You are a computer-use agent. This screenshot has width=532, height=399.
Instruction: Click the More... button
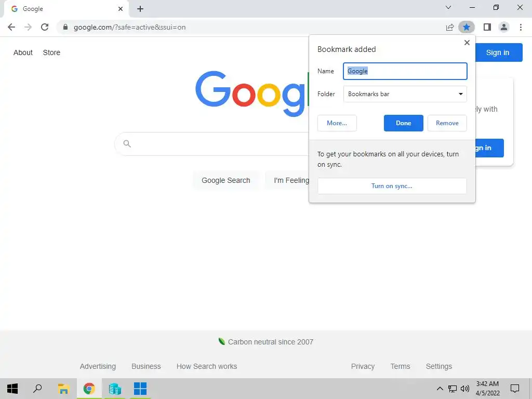click(337, 123)
